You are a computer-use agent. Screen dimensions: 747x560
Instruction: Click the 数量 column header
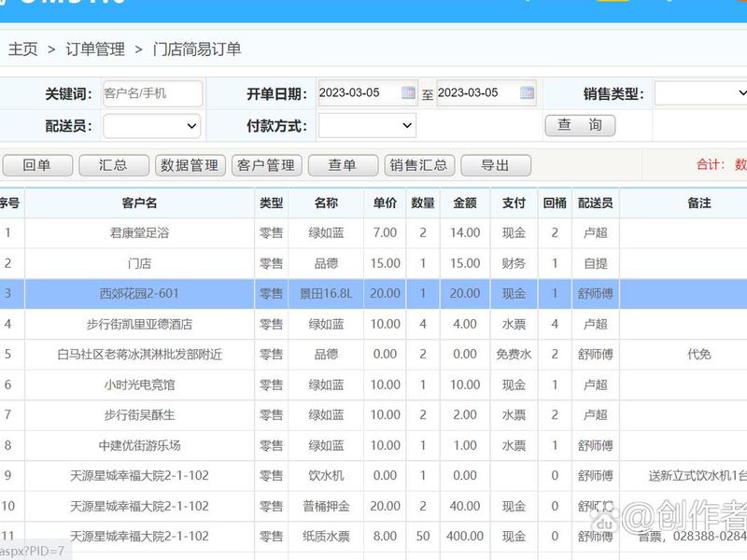[x=423, y=203]
